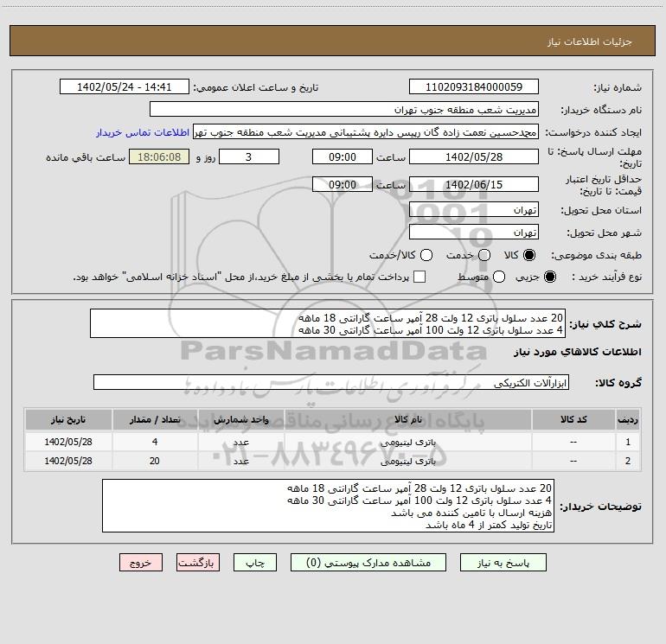This screenshot has height=644, width=666.
Task: Open اطلاعات تماس خریدار link
Action: pyautogui.click(x=143, y=133)
